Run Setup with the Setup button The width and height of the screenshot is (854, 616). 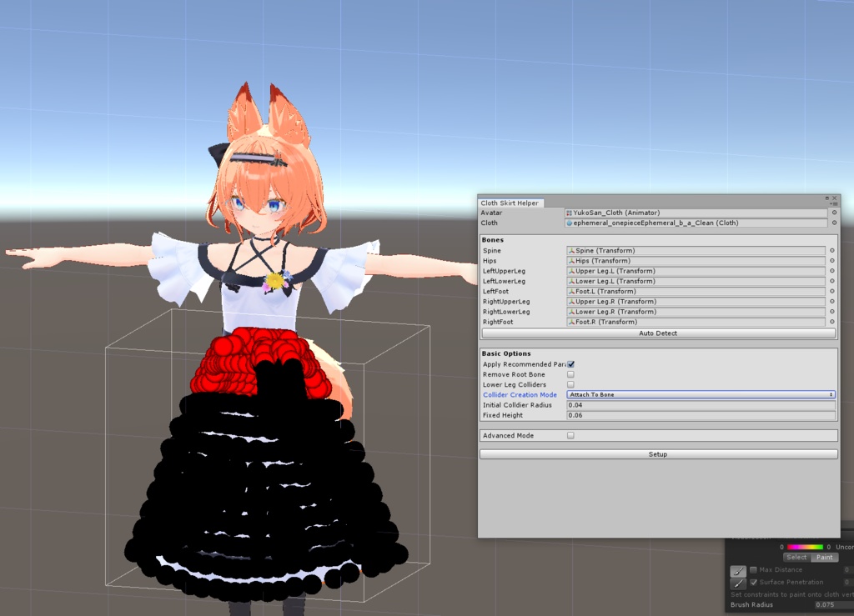tap(657, 453)
